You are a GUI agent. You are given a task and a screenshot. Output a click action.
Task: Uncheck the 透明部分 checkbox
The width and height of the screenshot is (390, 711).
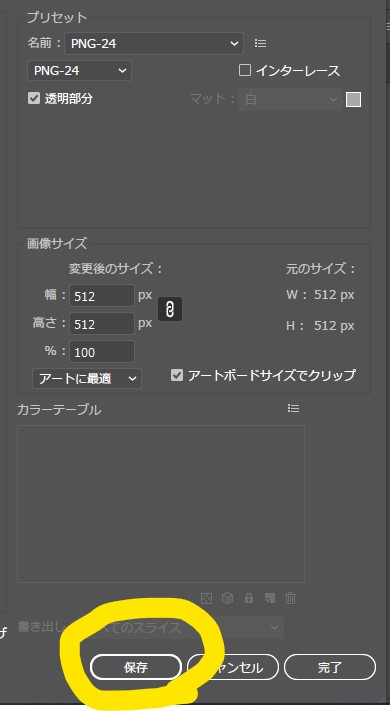tap(34, 98)
